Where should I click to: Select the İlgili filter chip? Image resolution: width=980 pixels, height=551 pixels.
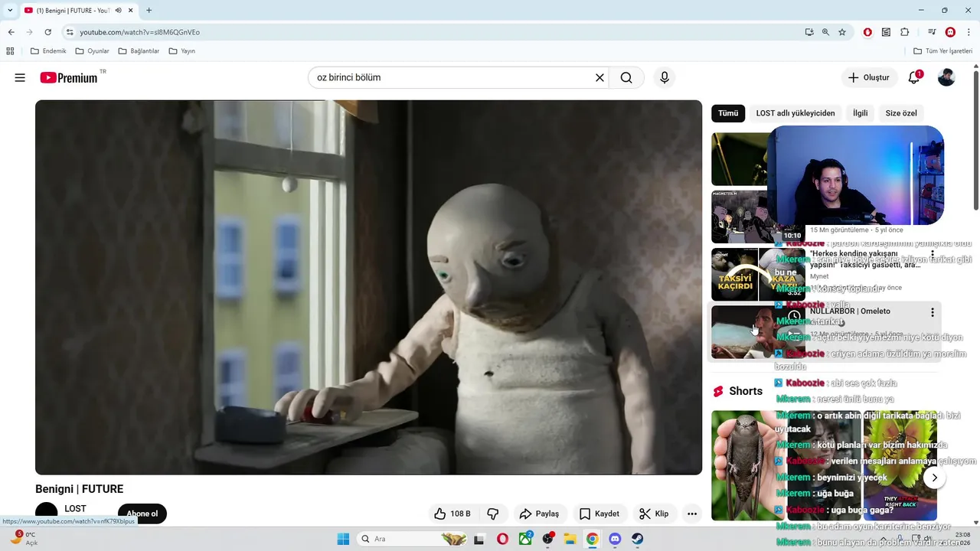coord(861,113)
